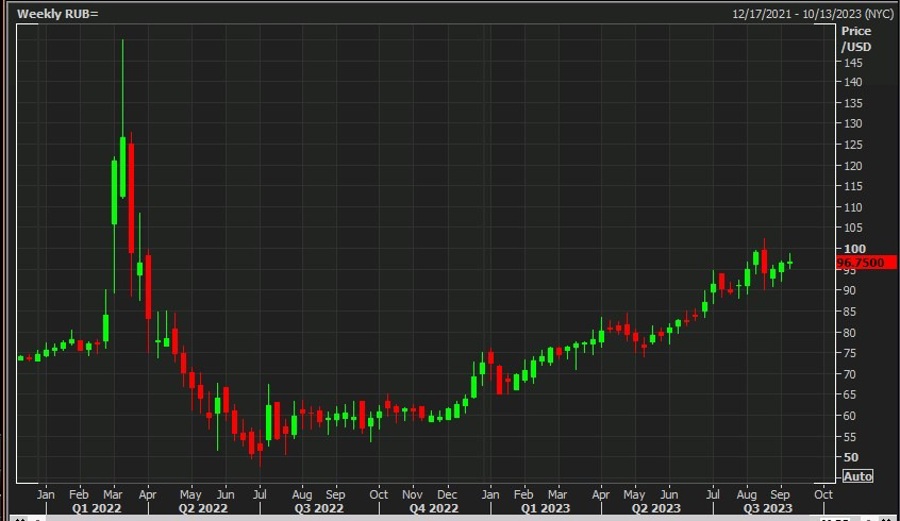Click the 105 price axis label
The height and width of the screenshot is (521, 900).
click(x=852, y=228)
